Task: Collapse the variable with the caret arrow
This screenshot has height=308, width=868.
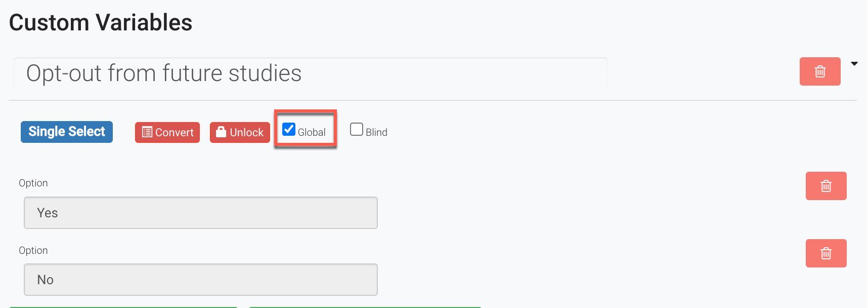Action: point(854,64)
